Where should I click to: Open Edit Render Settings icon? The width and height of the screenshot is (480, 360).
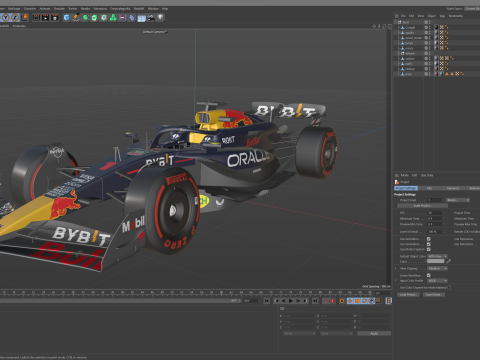55,18
